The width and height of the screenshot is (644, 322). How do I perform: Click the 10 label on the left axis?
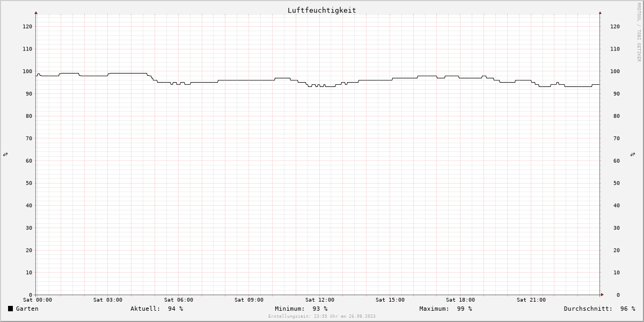click(x=29, y=273)
